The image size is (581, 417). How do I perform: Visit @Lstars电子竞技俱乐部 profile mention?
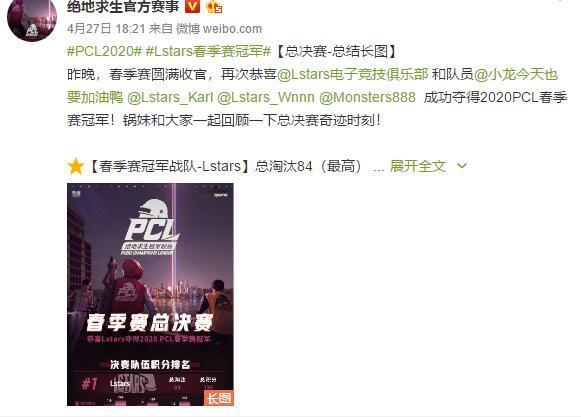tap(352, 75)
